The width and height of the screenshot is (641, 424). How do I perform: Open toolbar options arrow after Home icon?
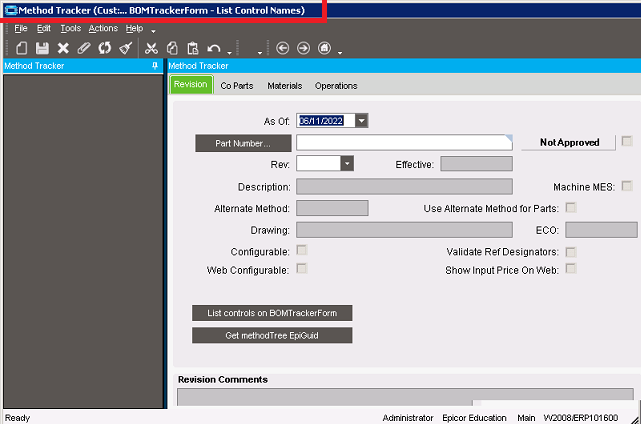340,53
